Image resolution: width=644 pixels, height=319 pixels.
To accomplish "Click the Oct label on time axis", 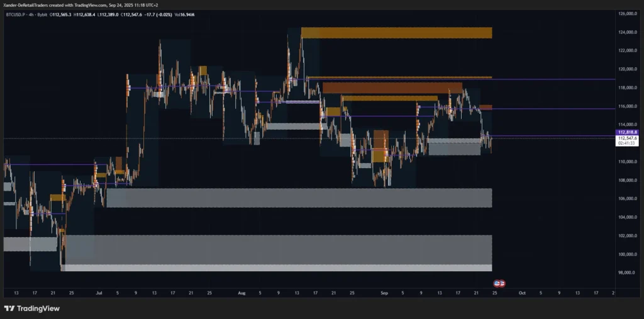I will click(522, 293).
